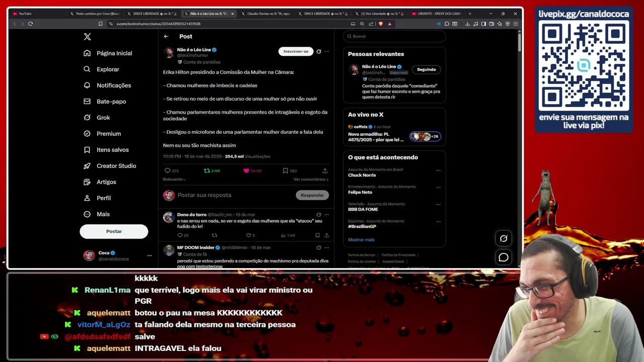Share Dono do torro comment
Image resolution: width=644 pixels, height=362 pixels.
327,235
